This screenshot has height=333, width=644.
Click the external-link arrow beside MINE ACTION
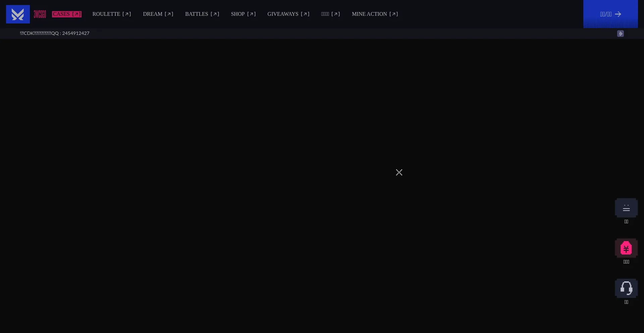click(393, 14)
